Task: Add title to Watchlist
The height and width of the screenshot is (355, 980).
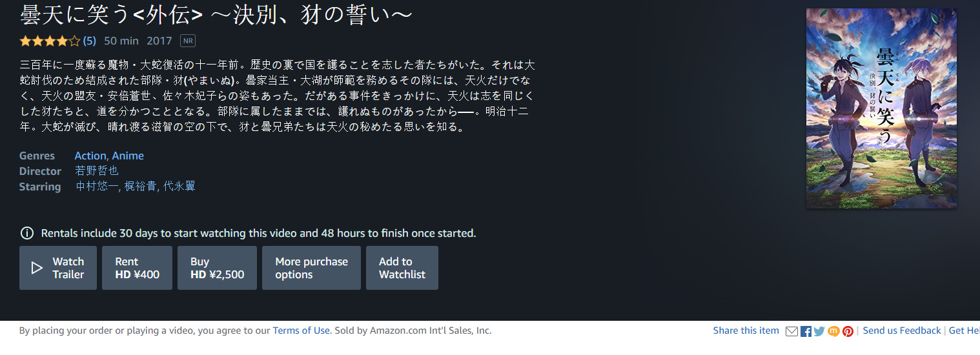Action: [x=402, y=268]
